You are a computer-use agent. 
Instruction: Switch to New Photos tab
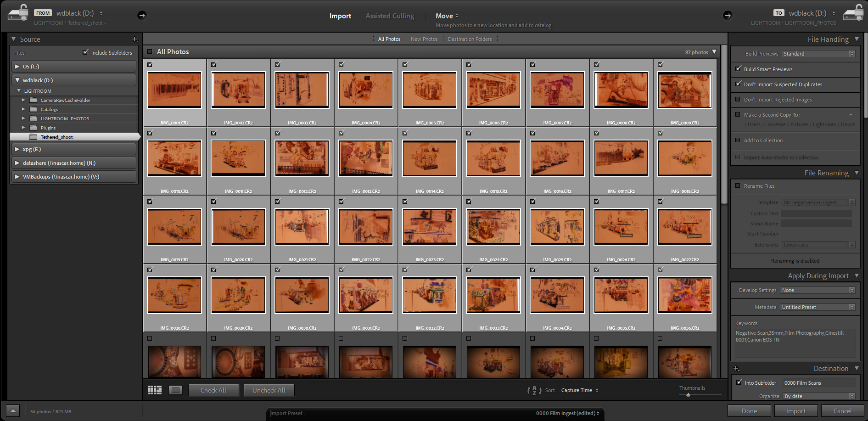[x=424, y=39]
